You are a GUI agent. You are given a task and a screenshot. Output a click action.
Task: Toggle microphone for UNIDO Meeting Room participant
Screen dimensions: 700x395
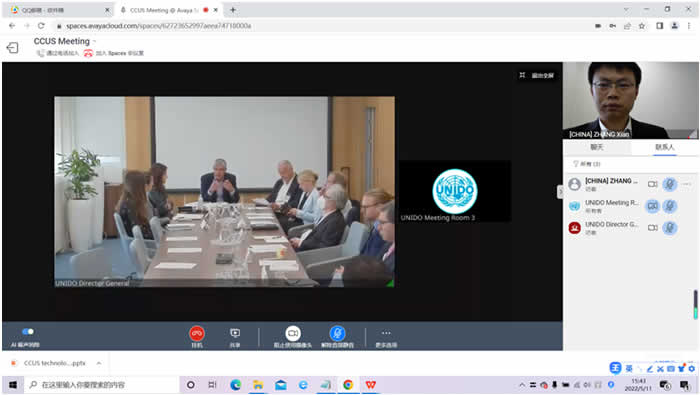click(x=670, y=206)
